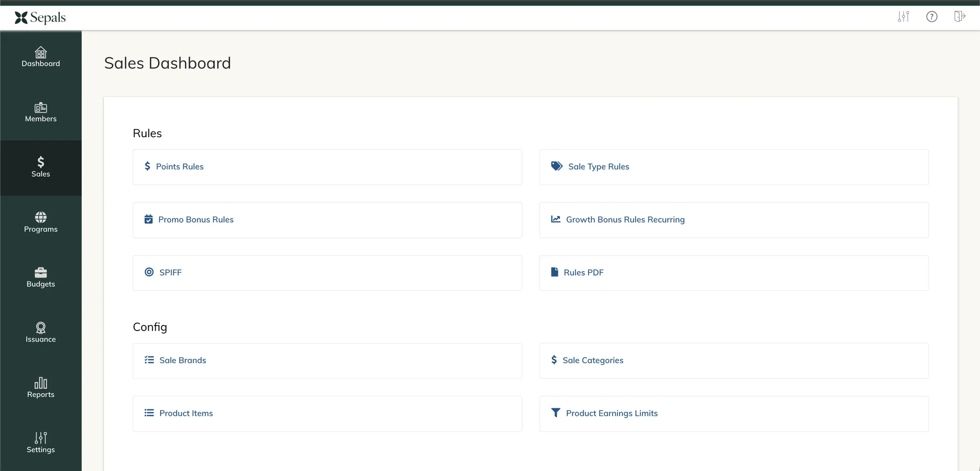980x471 pixels.
Task: Click the calendar-check icon beside Promo Bonus Rules
Action: (148, 219)
